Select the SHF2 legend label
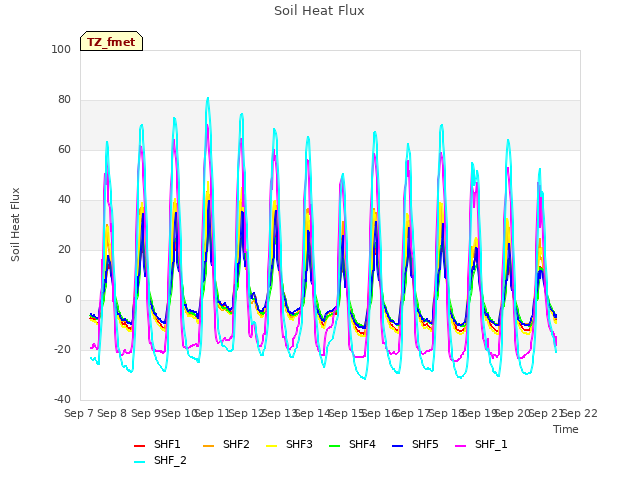This screenshot has width=640, height=480. pos(236,444)
